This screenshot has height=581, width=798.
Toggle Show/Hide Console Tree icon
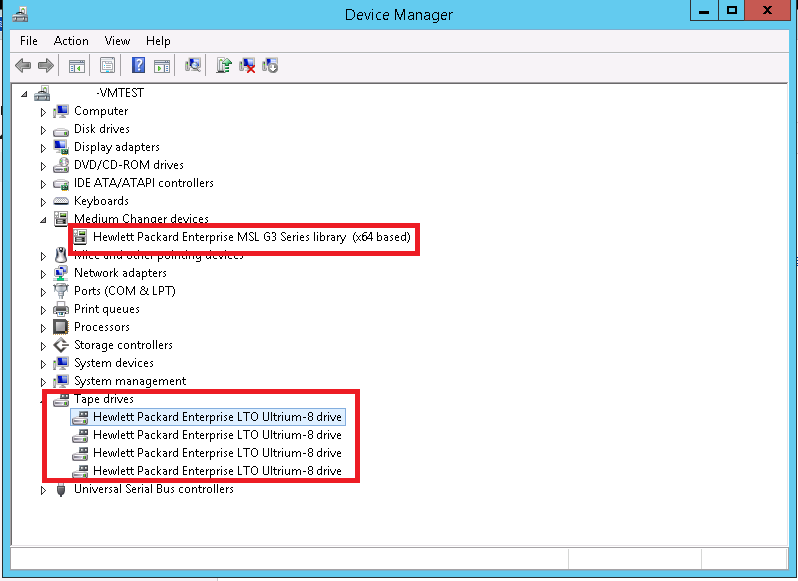coord(77,66)
